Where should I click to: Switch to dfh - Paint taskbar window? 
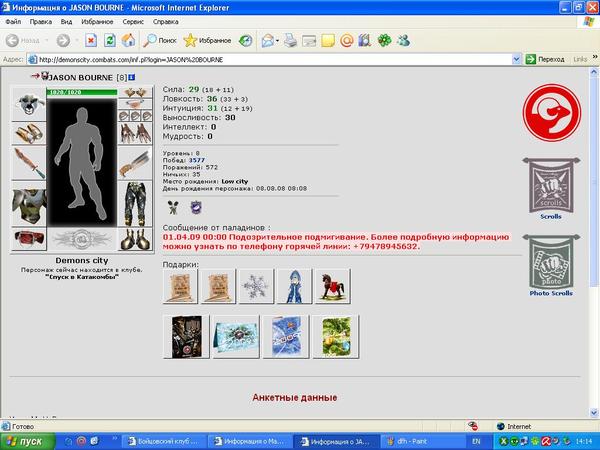click(x=422, y=441)
